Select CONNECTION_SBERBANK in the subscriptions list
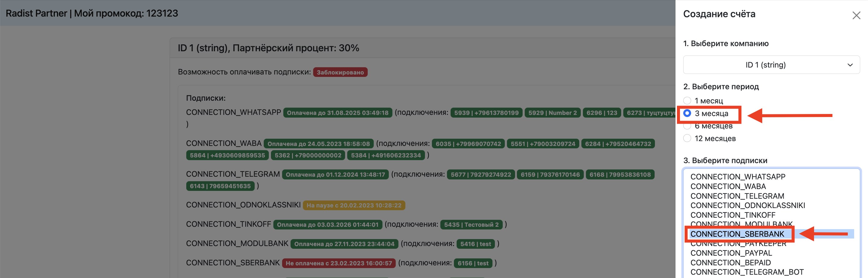 coord(737,234)
